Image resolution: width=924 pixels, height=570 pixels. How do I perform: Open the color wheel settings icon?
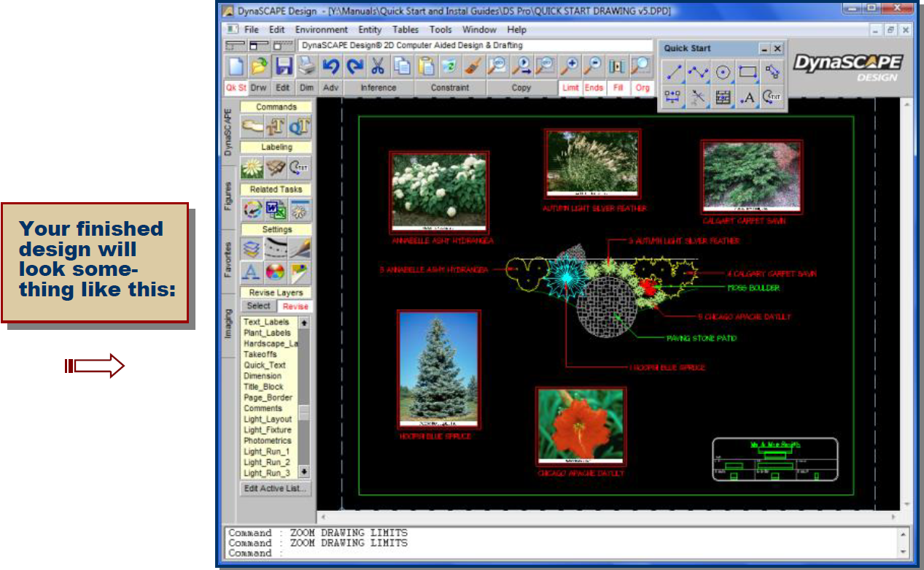(276, 273)
